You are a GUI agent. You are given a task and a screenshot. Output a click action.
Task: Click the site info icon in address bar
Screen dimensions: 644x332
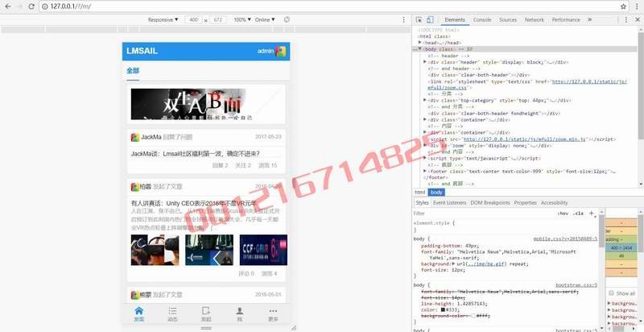(x=45, y=6)
